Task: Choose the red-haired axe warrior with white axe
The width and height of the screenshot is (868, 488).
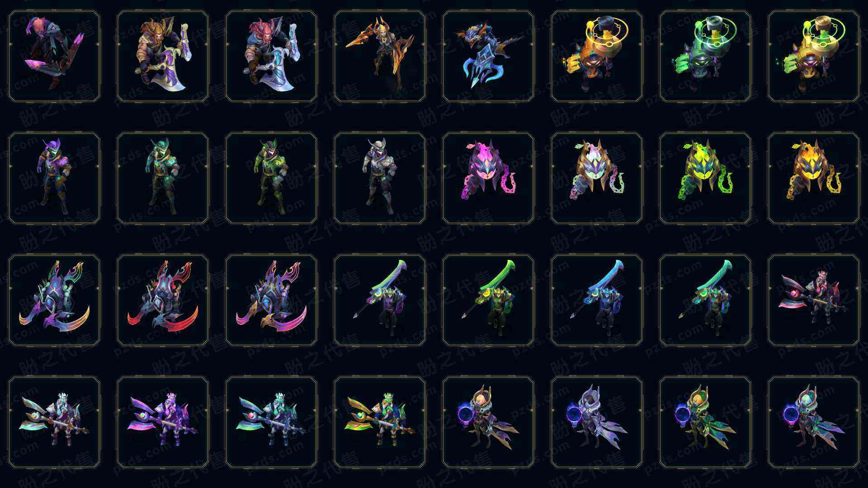Action: [x=271, y=56]
